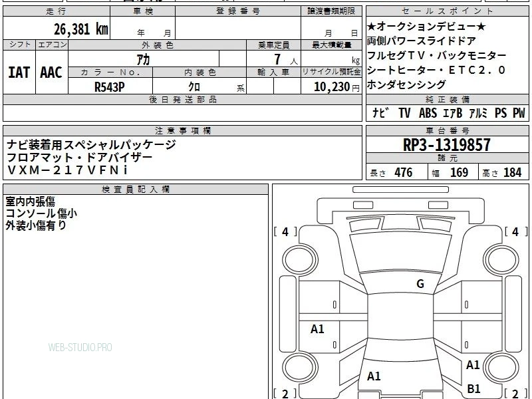This screenshot has width=532, height=399.
Task: Click the 諸元 header
Action: point(447,158)
